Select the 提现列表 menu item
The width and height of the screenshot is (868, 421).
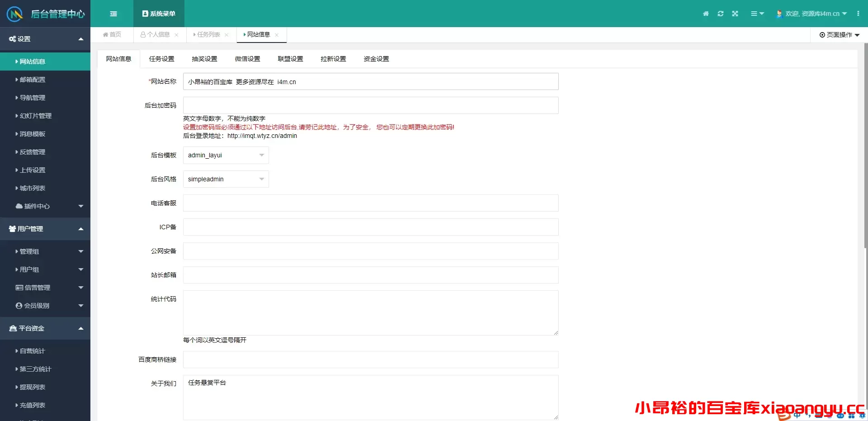[x=33, y=387]
